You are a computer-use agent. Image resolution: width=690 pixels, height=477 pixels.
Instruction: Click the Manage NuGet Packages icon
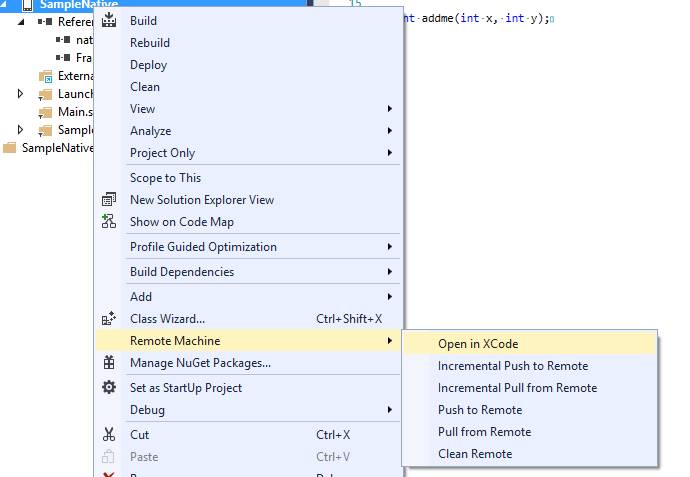coord(109,363)
